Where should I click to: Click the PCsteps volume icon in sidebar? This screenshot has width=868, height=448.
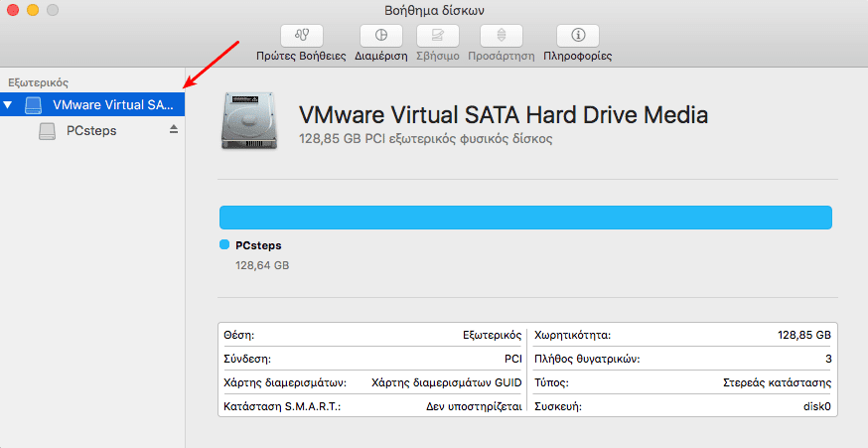pyautogui.click(x=47, y=131)
